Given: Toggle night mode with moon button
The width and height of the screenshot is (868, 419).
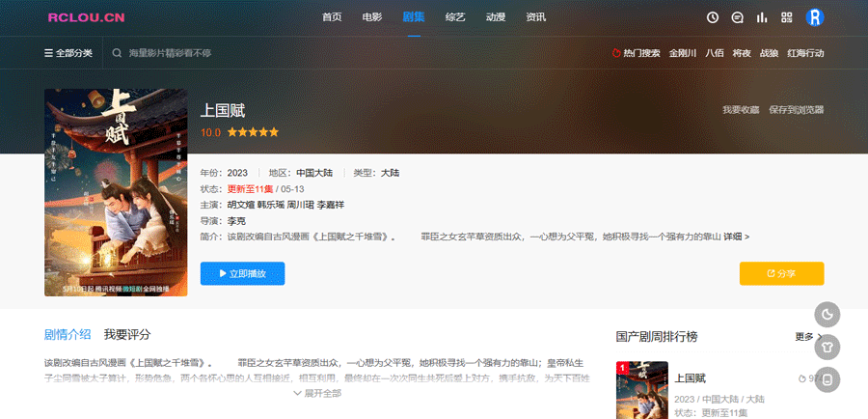Looking at the screenshot, I should [827, 315].
